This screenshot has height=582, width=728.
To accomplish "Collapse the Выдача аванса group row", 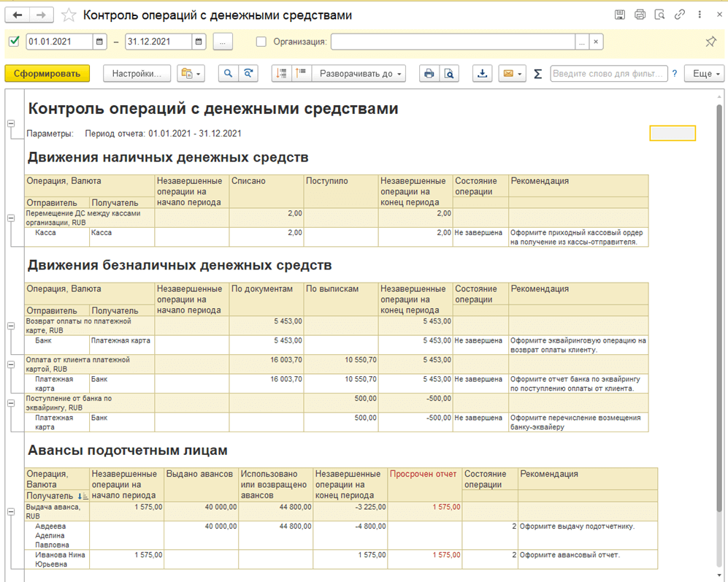I will click(x=11, y=511).
